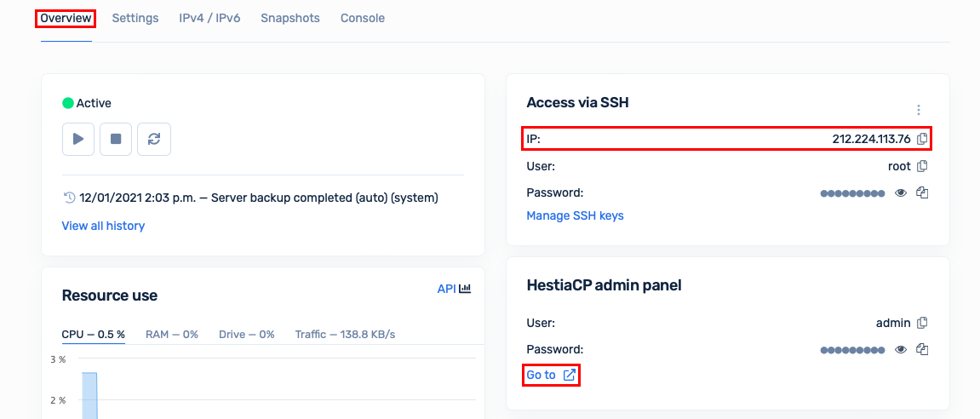Show the HestiaCP password with eye icon
Viewport: 980px width, 419px height.
(x=901, y=349)
